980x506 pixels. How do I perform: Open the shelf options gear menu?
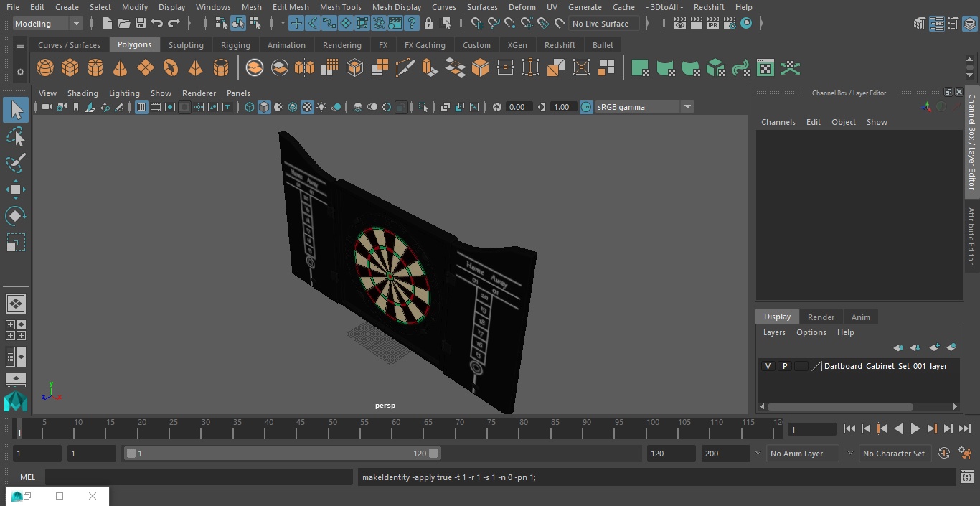tap(20, 71)
